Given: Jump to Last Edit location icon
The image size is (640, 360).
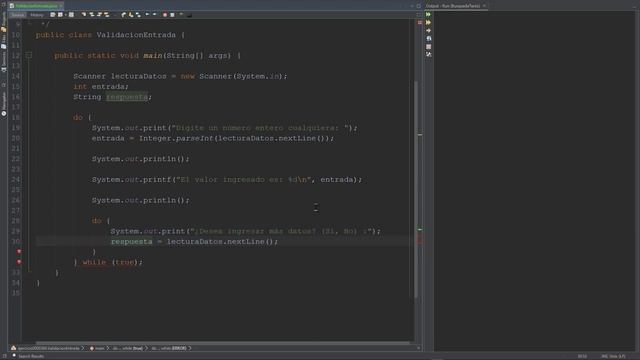Looking at the screenshot, I should [x=53, y=15].
